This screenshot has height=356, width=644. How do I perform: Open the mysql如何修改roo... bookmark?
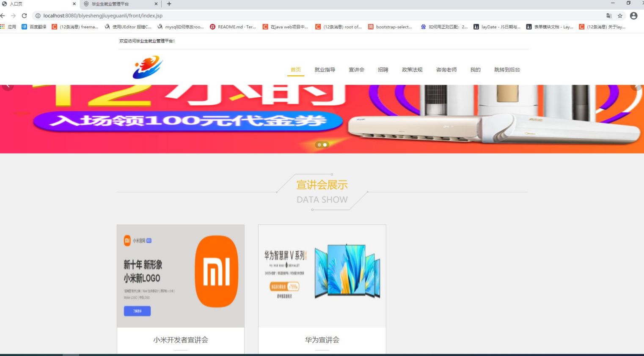click(180, 27)
